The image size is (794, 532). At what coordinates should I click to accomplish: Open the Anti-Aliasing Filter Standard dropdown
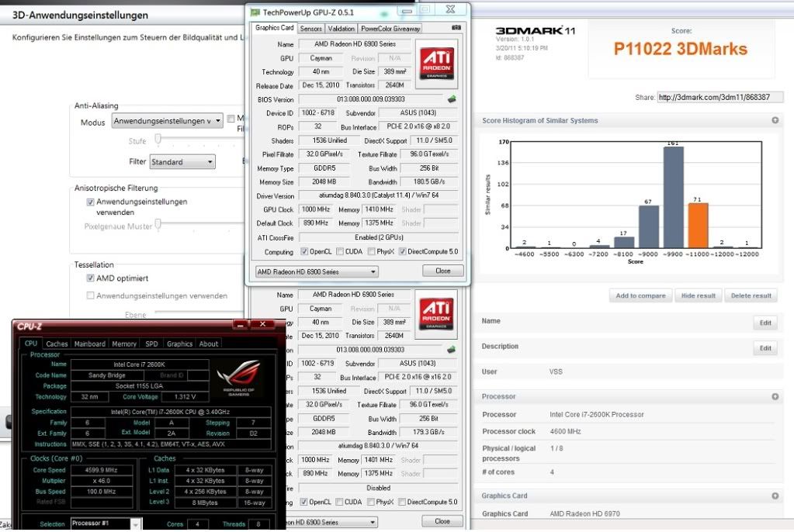(x=182, y=162)
